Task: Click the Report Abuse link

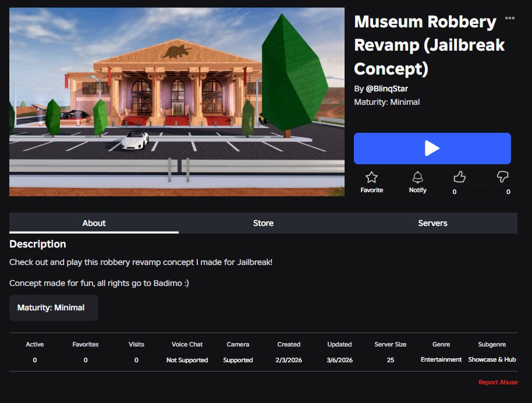Action: (x=498, y=382)
